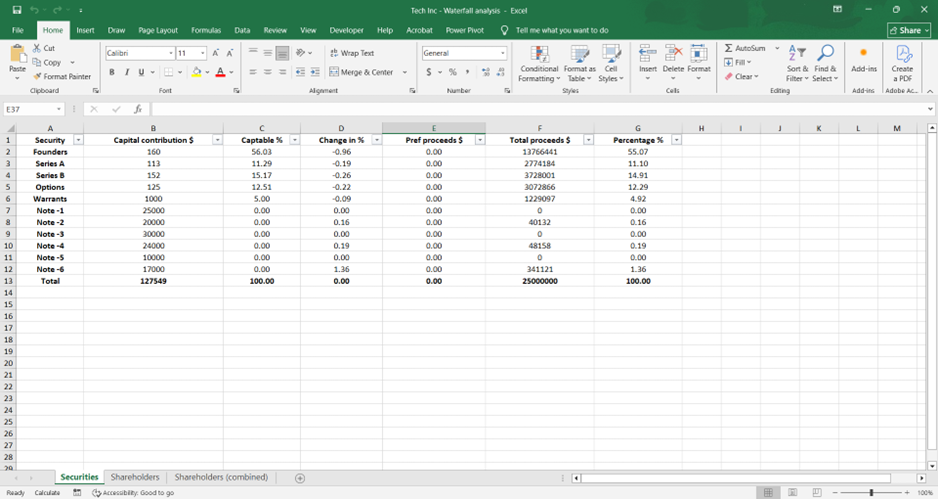Toggle Italic formatting
938x499 pixels.
pos(127,72)
